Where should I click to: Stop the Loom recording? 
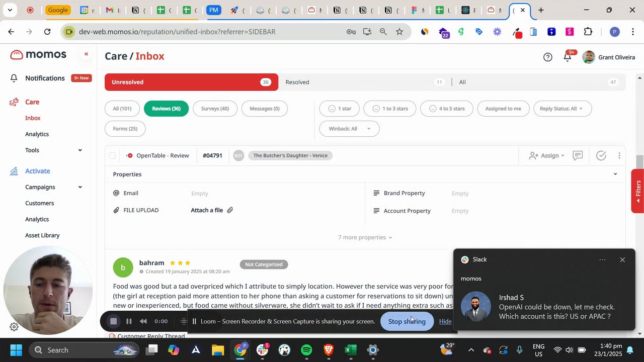[114, 321]
